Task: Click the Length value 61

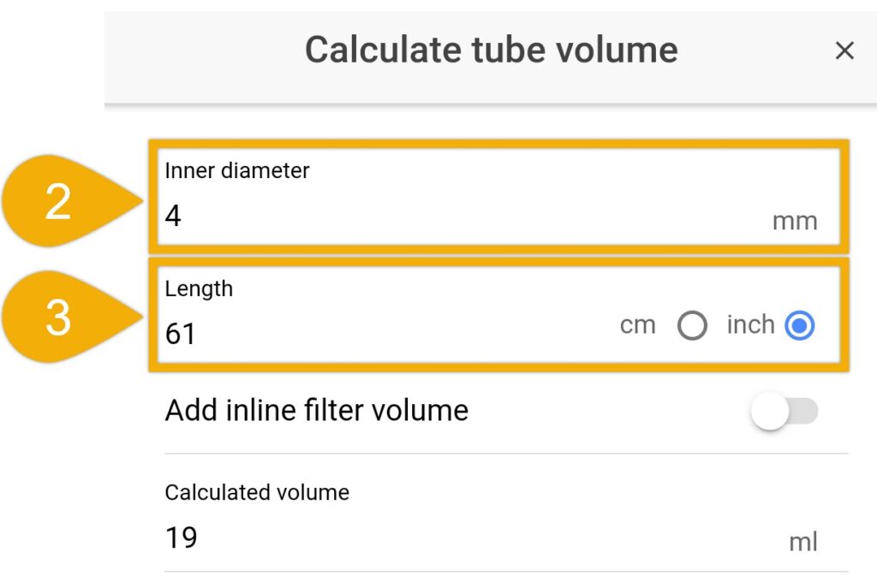Action: click(180, 334)
